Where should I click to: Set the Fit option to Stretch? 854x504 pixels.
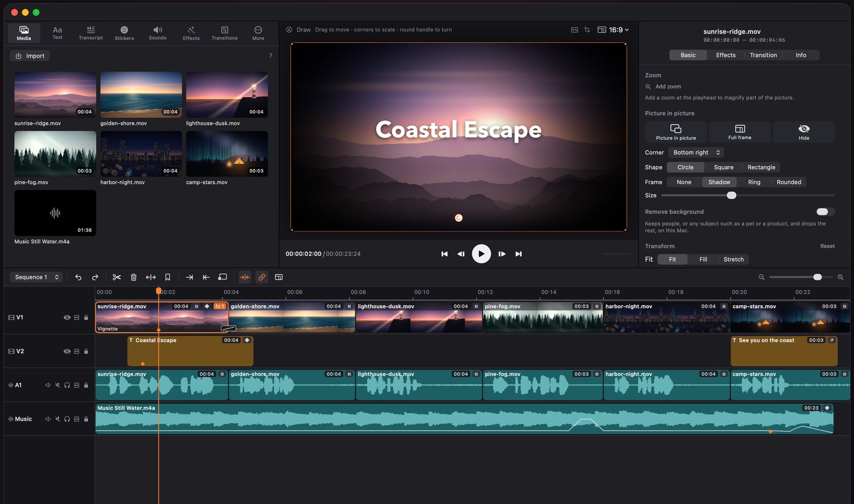point(733,260)
